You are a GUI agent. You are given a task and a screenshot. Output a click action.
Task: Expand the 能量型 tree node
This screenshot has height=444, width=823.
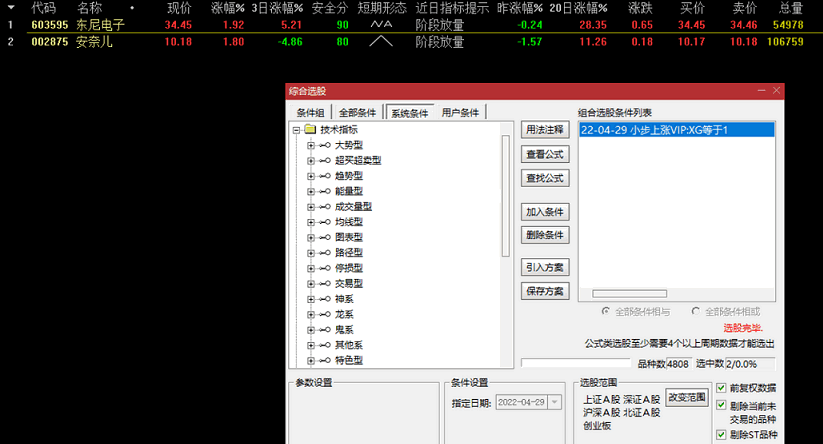pos(311,192)
